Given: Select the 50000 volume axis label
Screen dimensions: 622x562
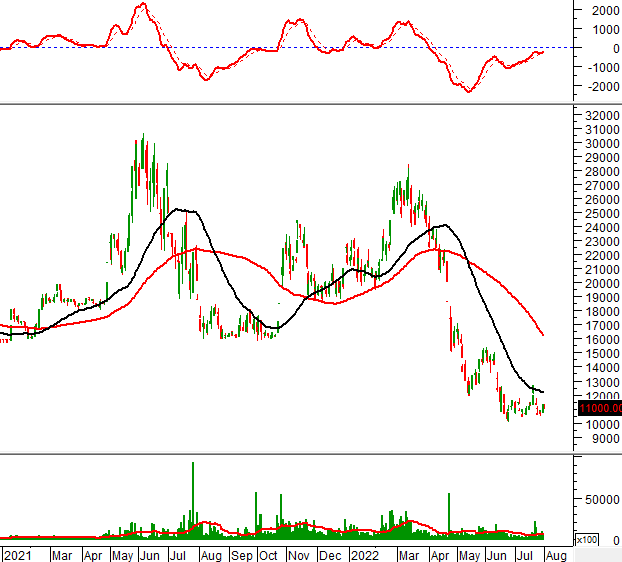Looking at the screenshot, I should pyautogui.click(x=603, y=499).
